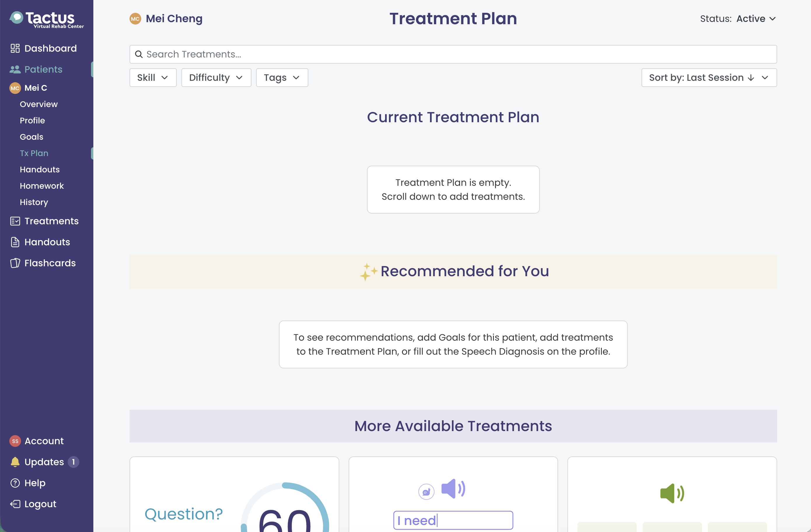Open Dashboard from the sidebar grid icon
The width and height of the screenshot is (811, 532).
pyautogui.click(x=15, y=48)
